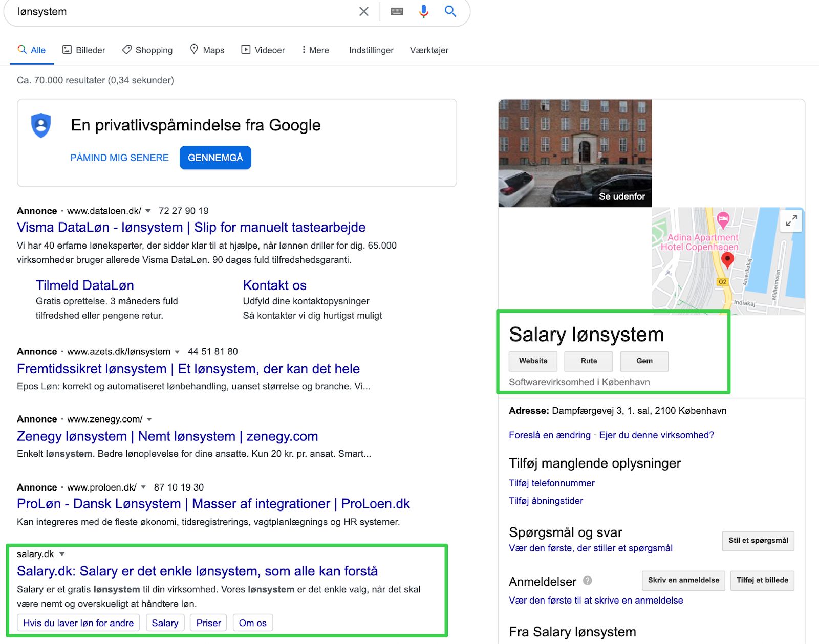Click the Salary sitelink chip
Viewport: 819px width, 644px height.
coord(165,623)
